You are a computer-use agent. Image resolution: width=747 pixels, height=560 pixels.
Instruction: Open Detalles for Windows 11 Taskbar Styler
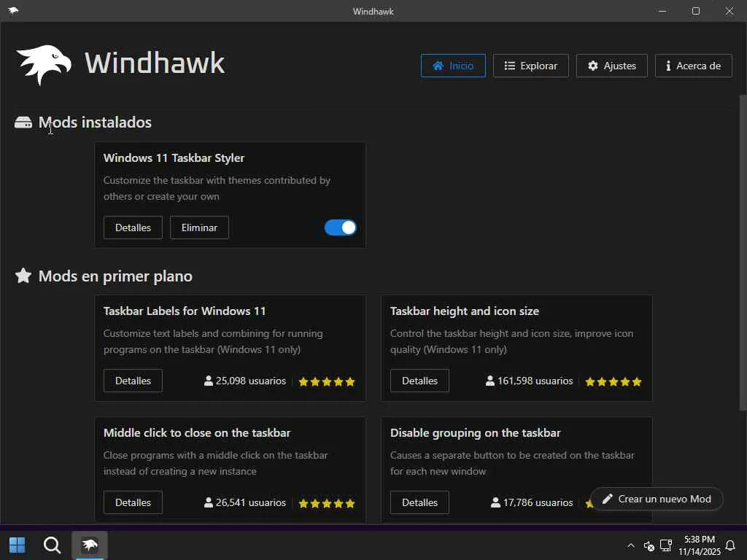pyautogui.click(x=133, y=227)
